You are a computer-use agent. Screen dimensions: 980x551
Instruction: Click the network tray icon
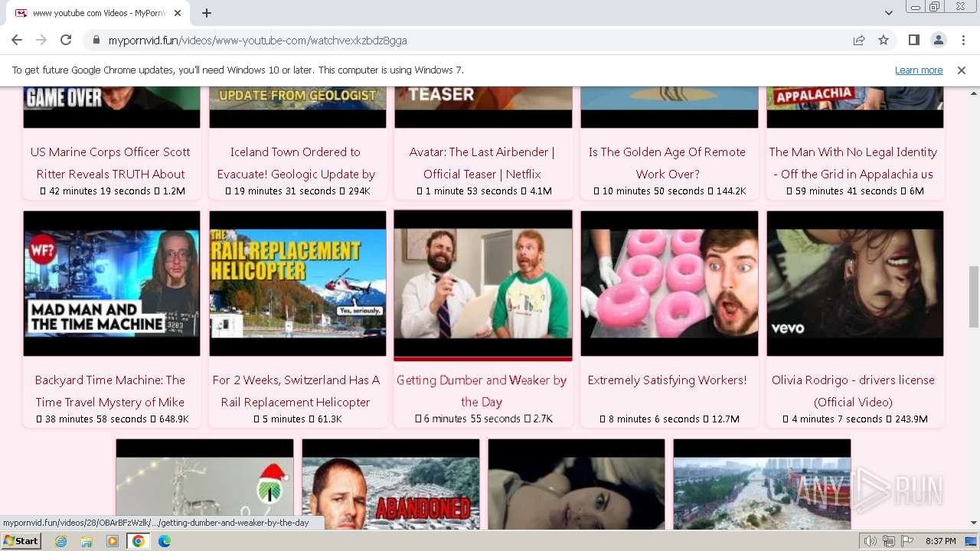point(889,541)
